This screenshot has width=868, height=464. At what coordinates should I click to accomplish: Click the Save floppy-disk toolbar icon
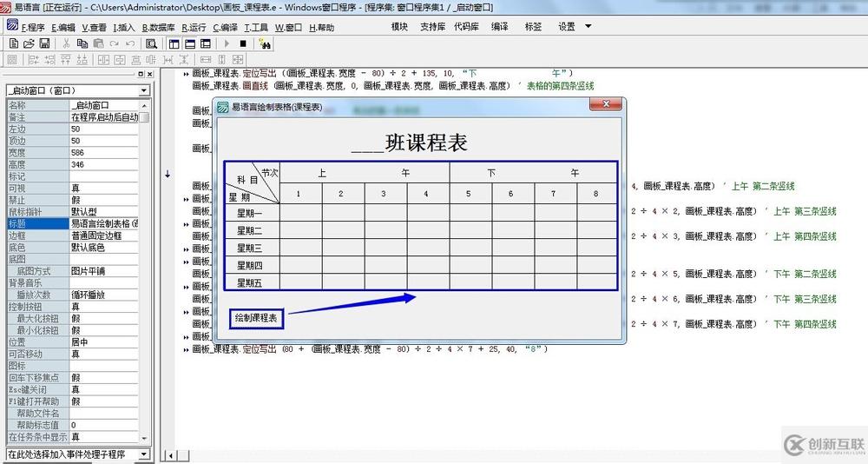point(45,43)
